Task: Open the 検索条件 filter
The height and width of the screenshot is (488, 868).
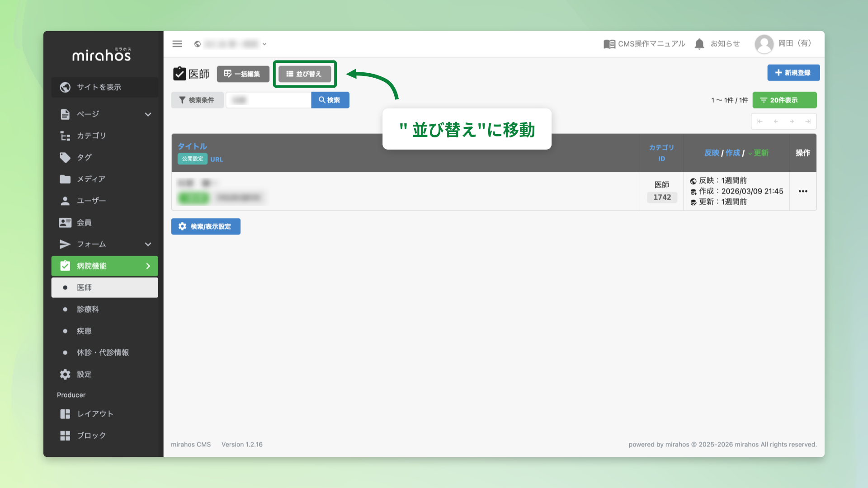Action: pyautogui.click(x=197, y=100)
